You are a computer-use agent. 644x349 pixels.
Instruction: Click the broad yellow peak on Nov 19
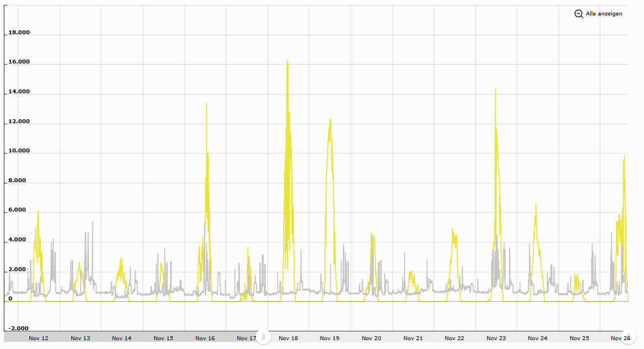(x=330, y=120)
